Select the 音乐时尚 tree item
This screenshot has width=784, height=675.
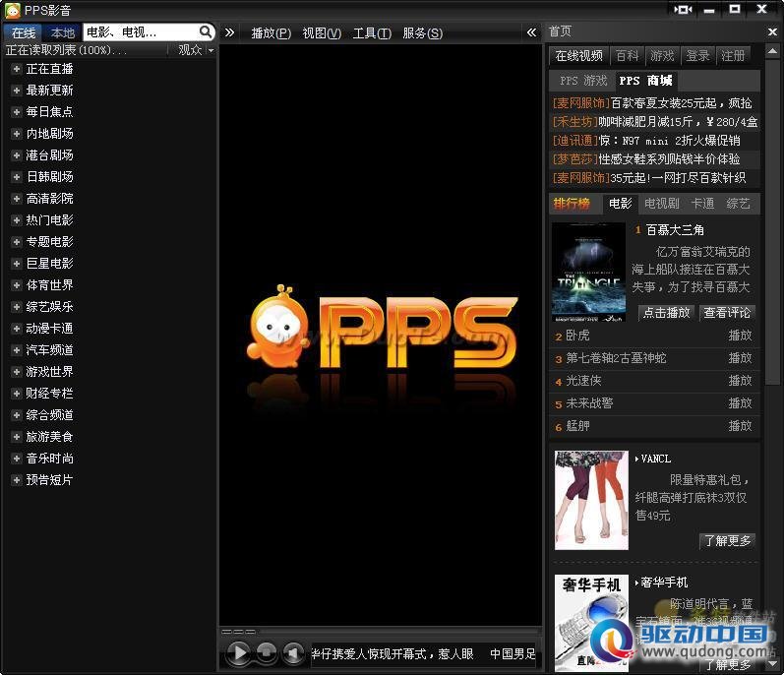tap(49, 459)
